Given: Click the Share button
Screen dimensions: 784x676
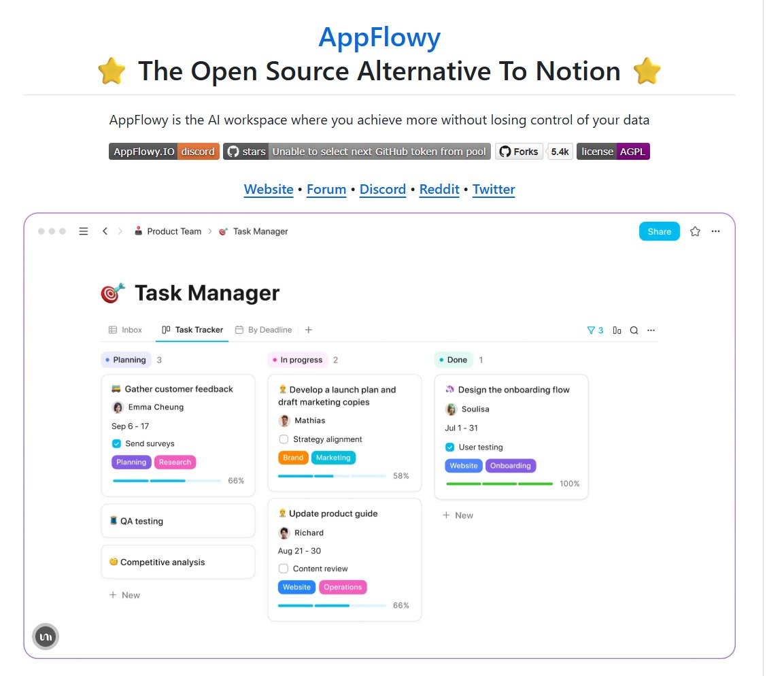Looking at the screenshot, I should [x=659, y=231].
